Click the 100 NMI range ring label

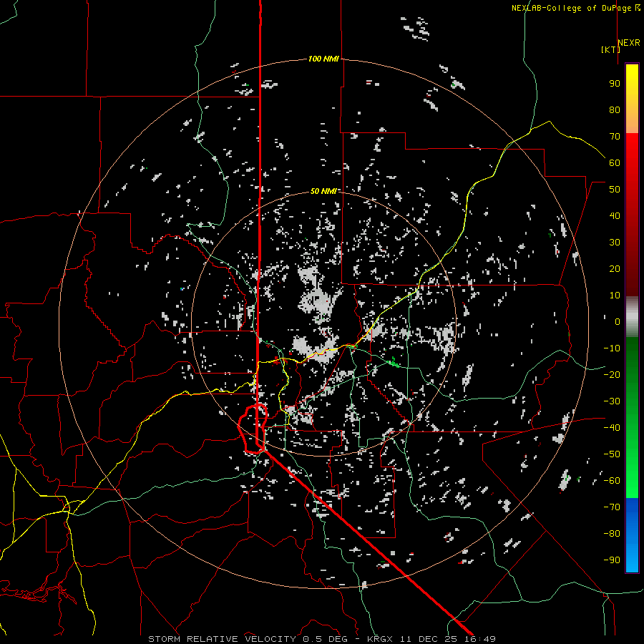click(323, 59)
